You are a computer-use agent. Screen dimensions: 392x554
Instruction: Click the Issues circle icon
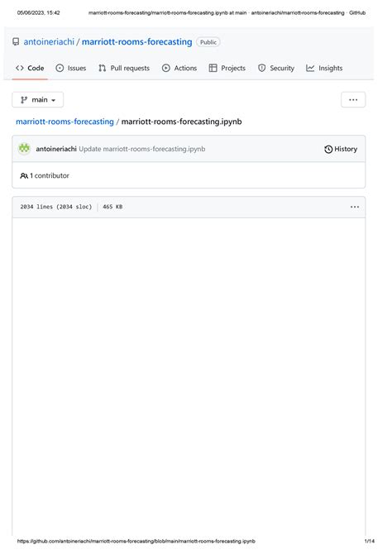pyautogui.click(x=60, y=68)
